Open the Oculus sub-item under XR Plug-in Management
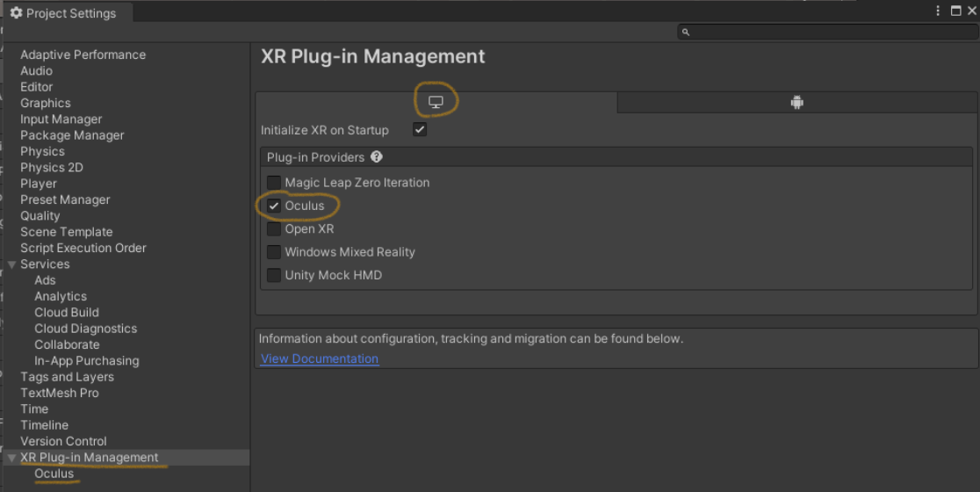Viewport: 980px width, 492px height. coord(54,474)
